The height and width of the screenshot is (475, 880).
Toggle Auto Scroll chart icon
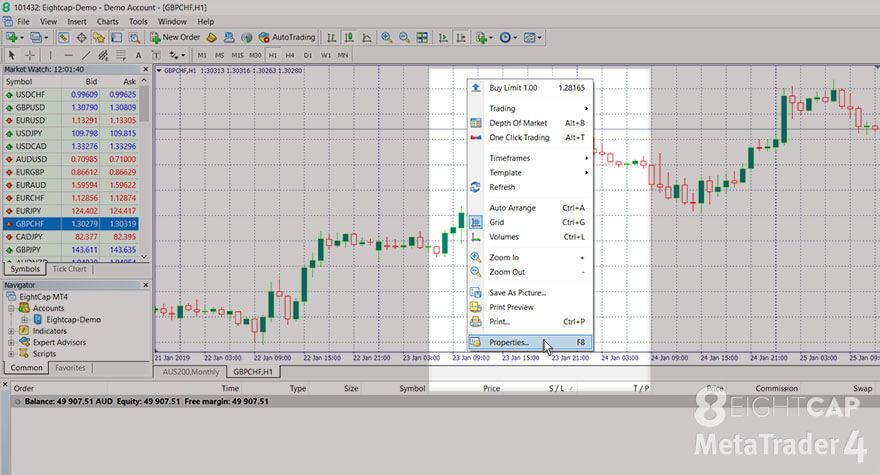[x=443, y=38]
